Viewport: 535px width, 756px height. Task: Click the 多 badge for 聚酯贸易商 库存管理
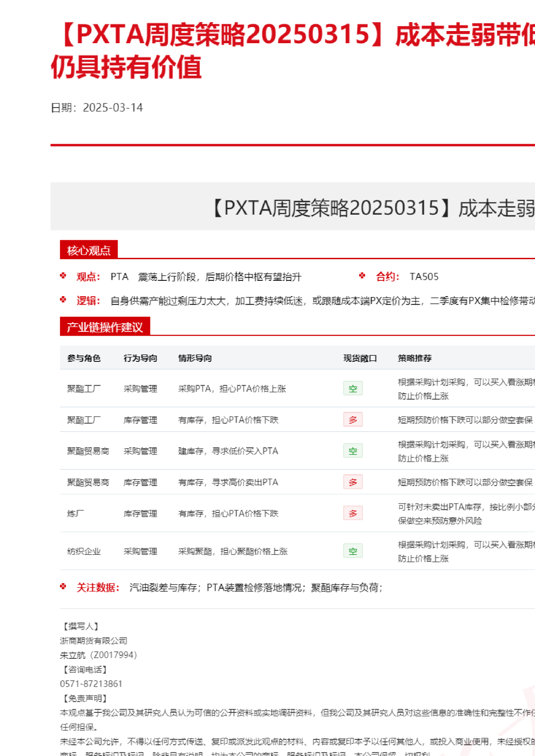click(x=353, y=482)
